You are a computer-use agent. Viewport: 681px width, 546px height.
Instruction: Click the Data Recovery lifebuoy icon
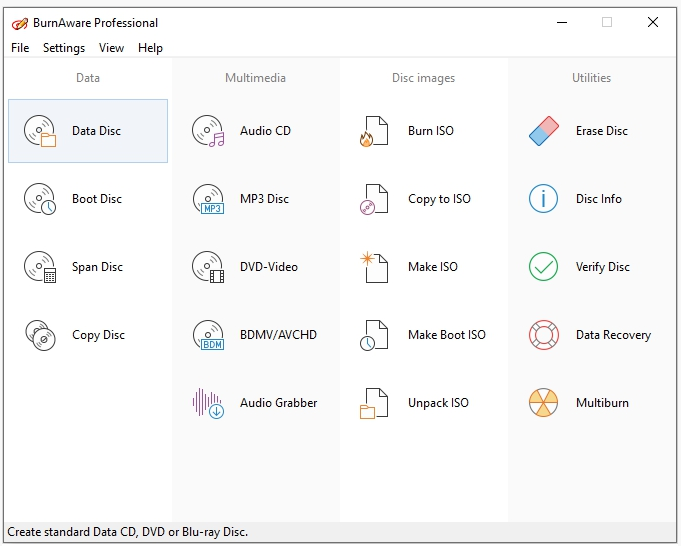(x=543, y=335)
